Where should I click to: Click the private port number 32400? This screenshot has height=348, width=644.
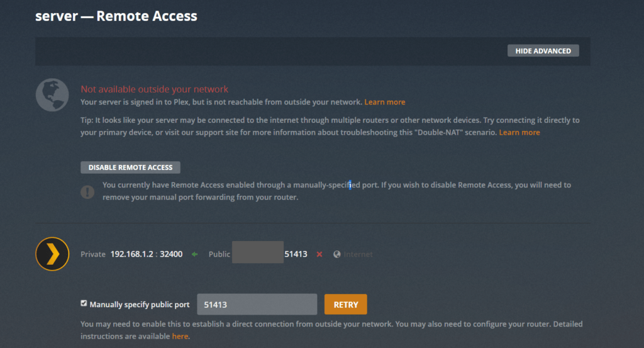pyautogui.click(x=170, y=254)
